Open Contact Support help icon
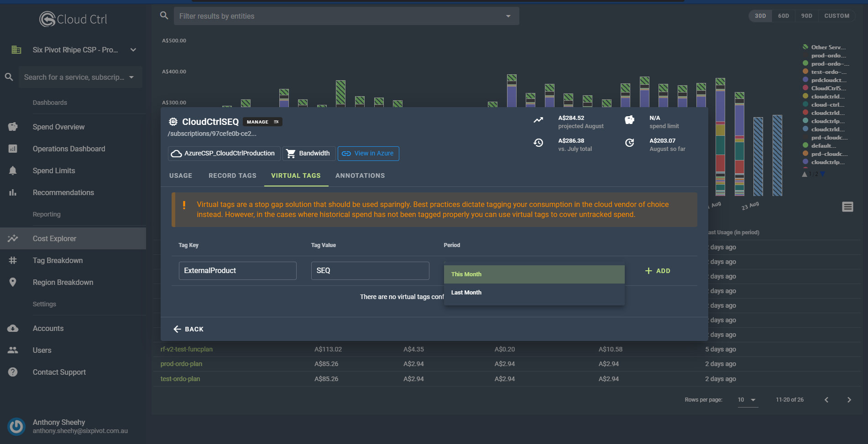Viewport: 868px width, 444px height. [13, 372]
